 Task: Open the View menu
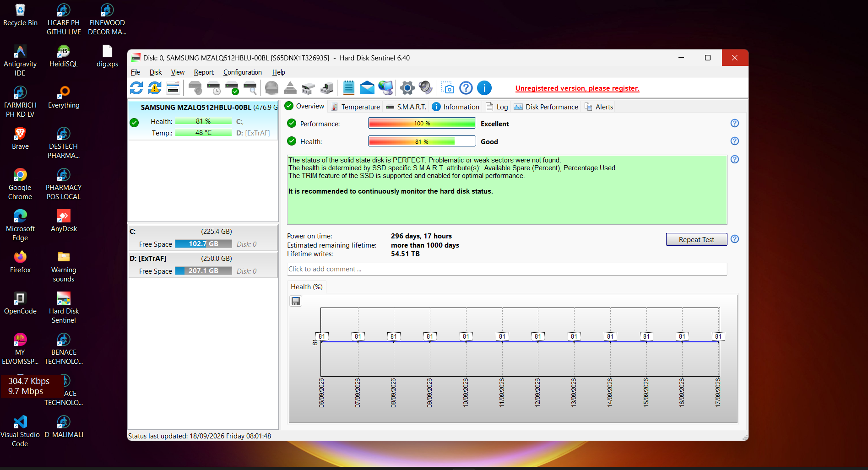pyautogui.click(x=178, y=72)
